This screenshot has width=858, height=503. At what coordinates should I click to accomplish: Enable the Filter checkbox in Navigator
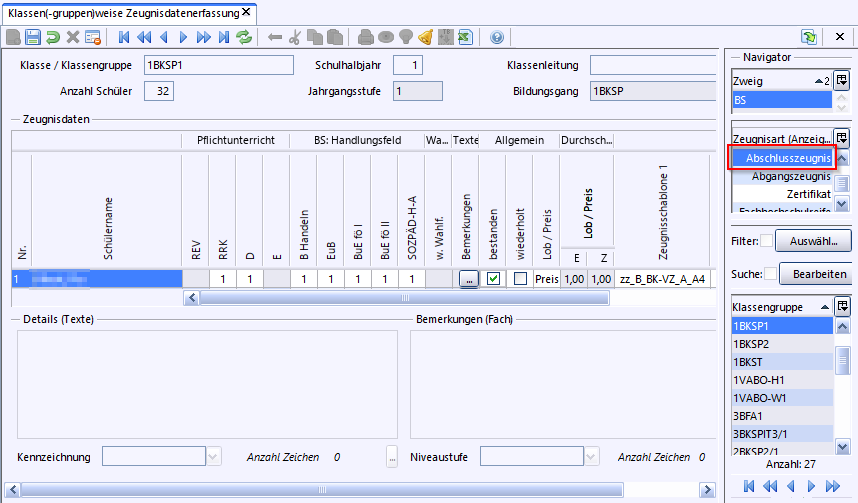[766, 241]
